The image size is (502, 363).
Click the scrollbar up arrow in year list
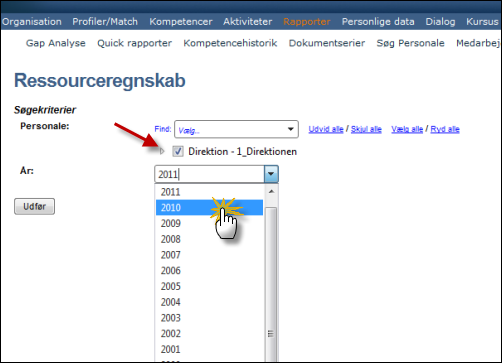271,191
